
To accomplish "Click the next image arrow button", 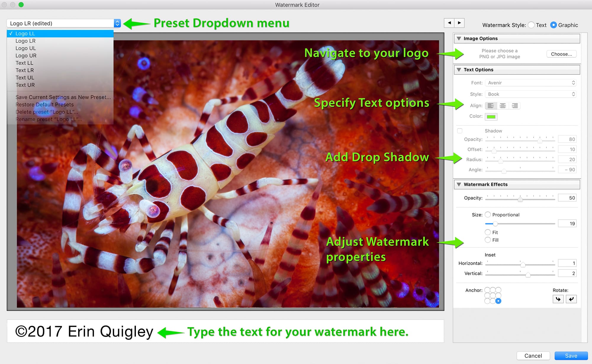I will (459, 23).
